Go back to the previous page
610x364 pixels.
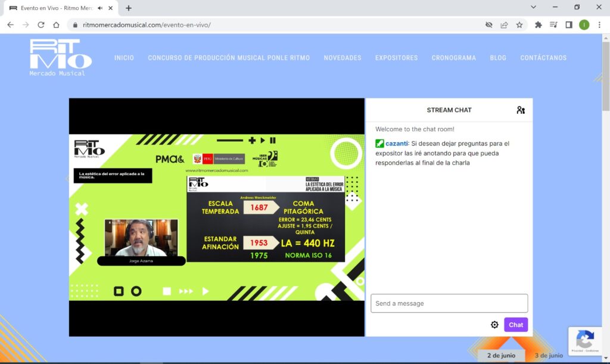11,25
